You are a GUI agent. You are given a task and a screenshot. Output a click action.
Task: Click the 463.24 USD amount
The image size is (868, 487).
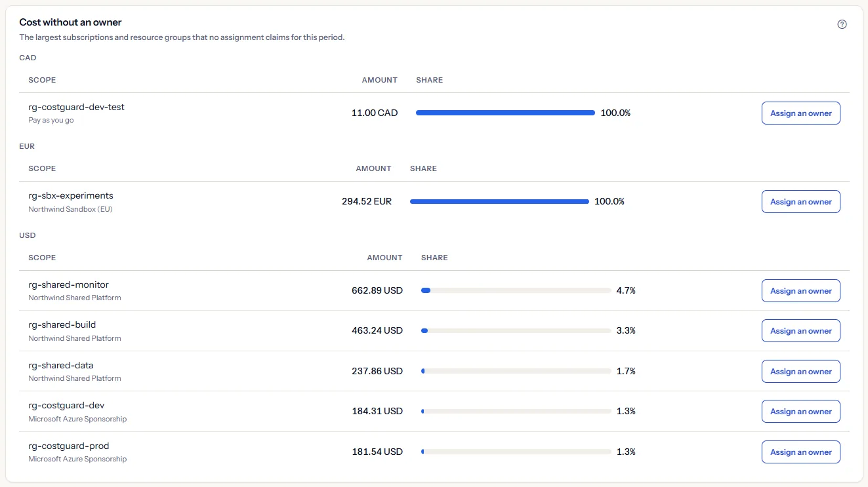(x=377, y=330)
